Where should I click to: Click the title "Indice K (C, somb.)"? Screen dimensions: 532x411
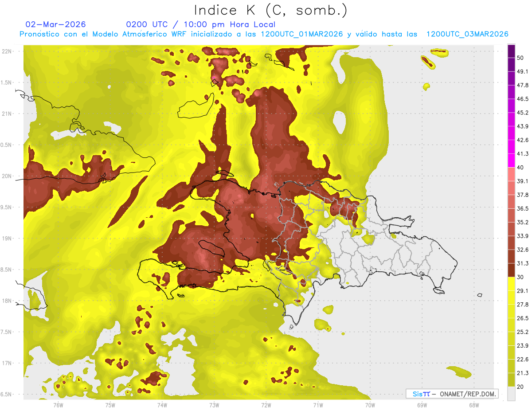click(x=270, y=10)
